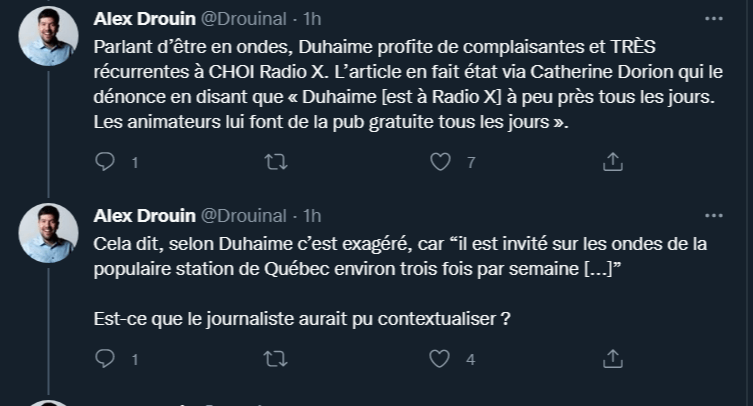Viewport: 753px width, 406px height.
Task: Open Alex Drouin profile name in first tweet
Action: click(144, 19)
